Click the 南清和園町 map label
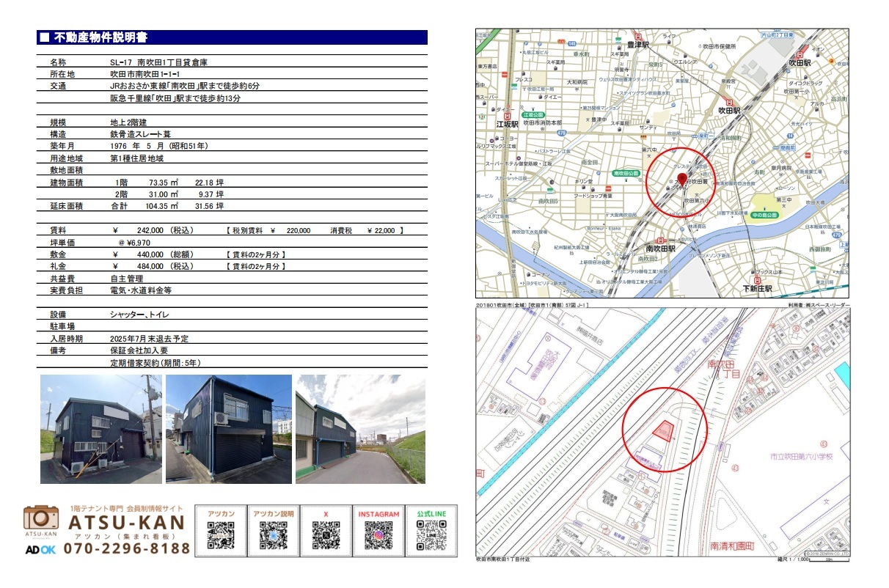Viewport: 889px width, 588px height. point(732,546)
